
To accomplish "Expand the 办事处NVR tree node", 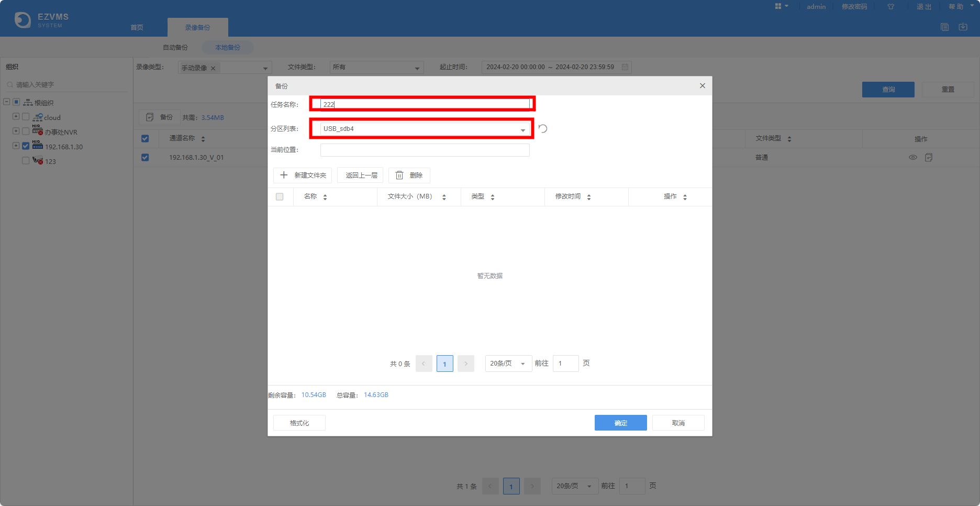I will tap(15, 131).
